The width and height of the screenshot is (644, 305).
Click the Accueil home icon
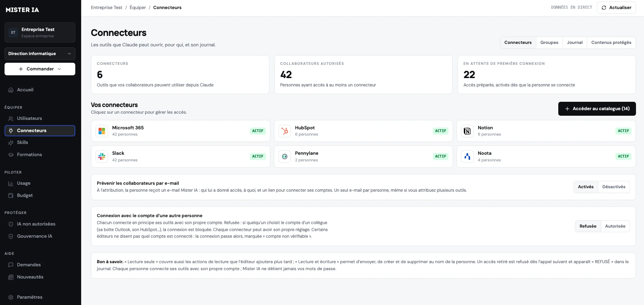click(x=11, y=90)
